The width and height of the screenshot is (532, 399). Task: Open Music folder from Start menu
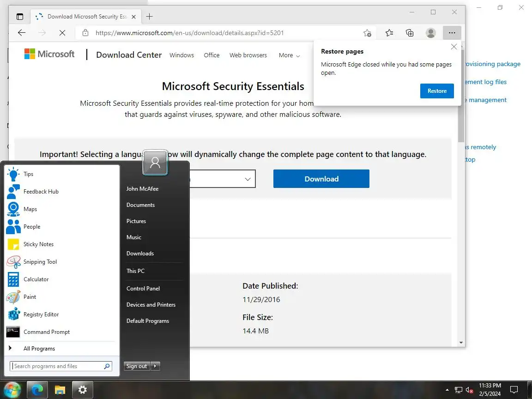pos(133,237)
